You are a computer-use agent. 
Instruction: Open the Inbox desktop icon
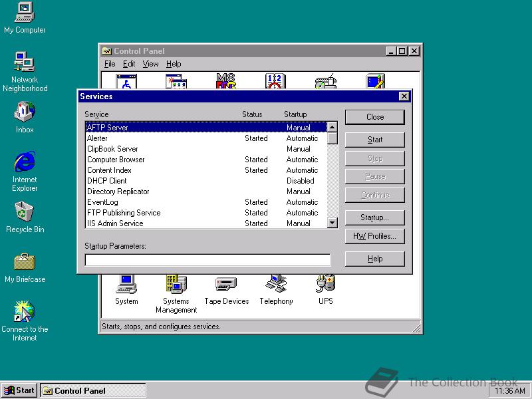point(25,118)
